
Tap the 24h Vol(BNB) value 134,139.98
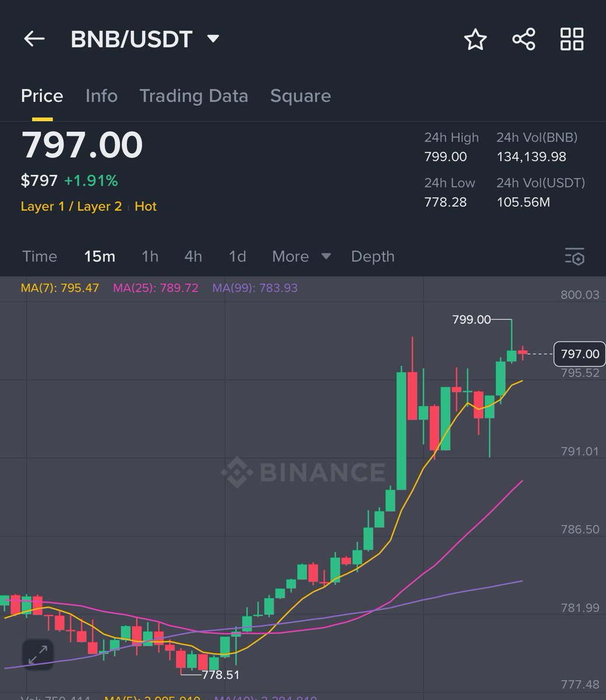pyautogui.click(x=531, y=156)
